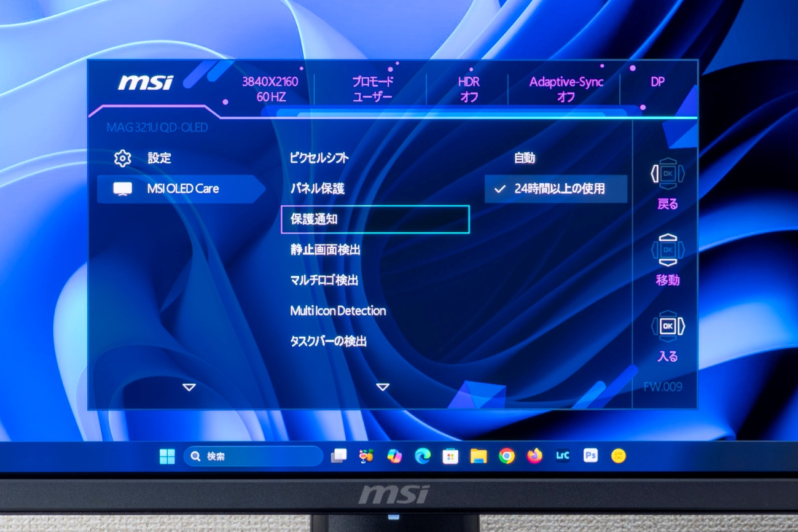Viewport: 798px width, 532px height.
Task: Click the MAG 321U QD-OLED model name
Action: pyautogui.click(x=157, y=128)
